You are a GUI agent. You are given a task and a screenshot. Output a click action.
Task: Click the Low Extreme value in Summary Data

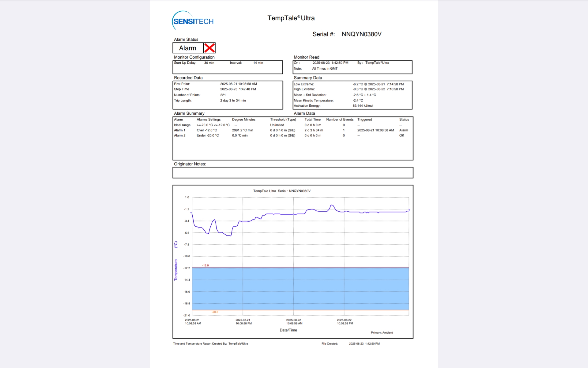pyautogui.click(x=378, y=84)
